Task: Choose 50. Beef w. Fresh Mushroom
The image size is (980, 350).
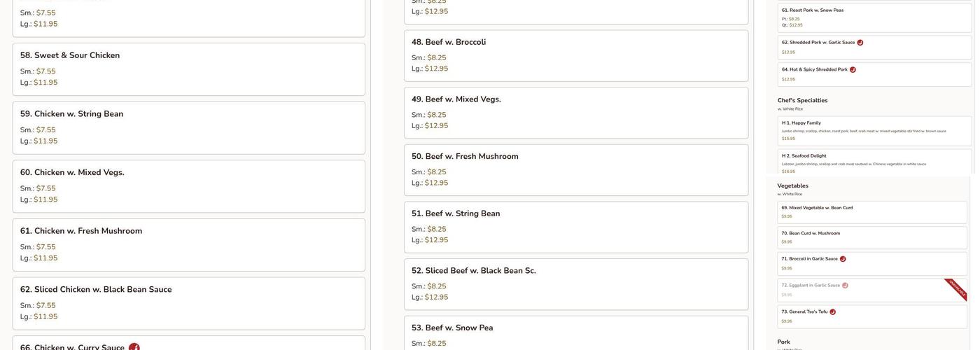Action: click(x=575, y=169)
